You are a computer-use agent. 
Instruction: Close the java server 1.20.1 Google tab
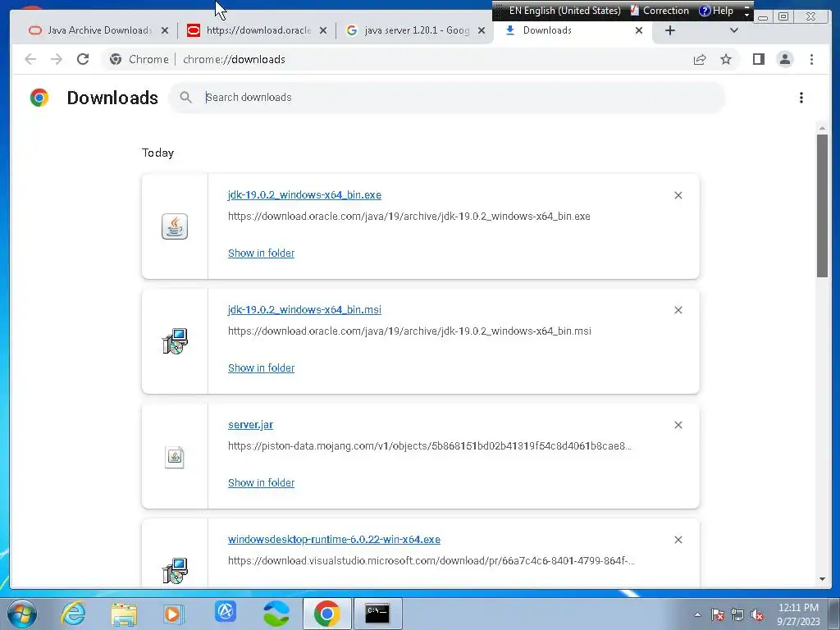pyautogui.click(x=482, y=30)
